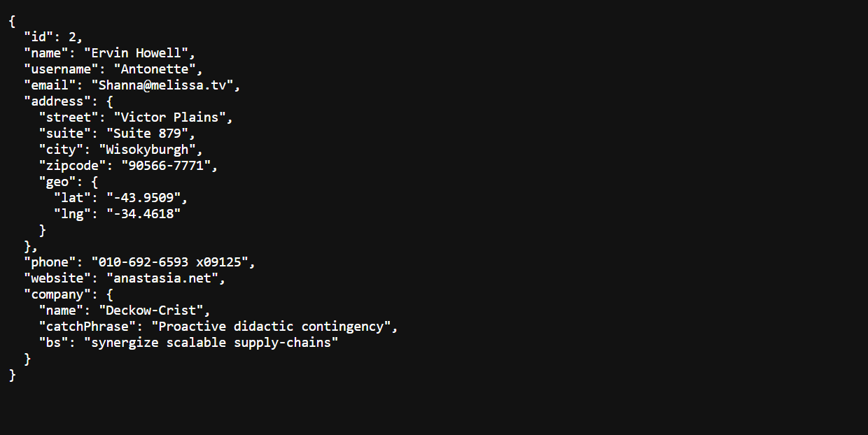
Task: Click the "Victor Plains" street value
Action: pos(169,117)
